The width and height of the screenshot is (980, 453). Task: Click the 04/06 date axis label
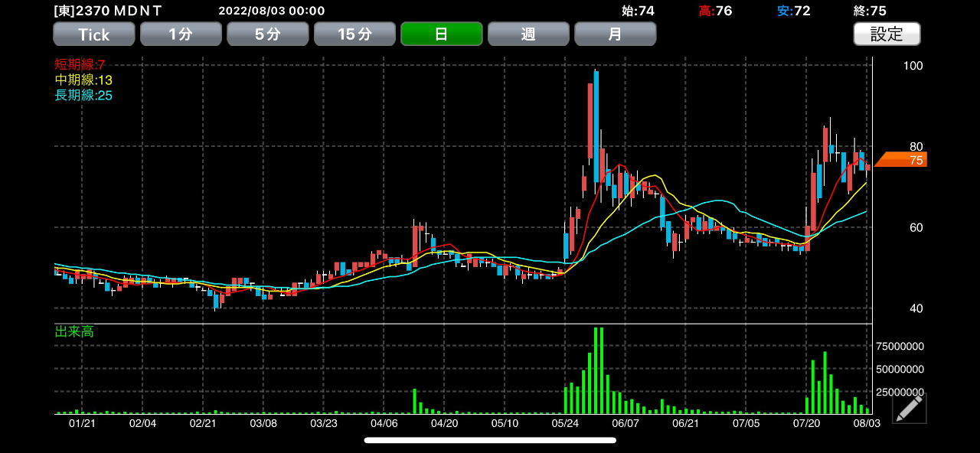[x=384, y=423]
